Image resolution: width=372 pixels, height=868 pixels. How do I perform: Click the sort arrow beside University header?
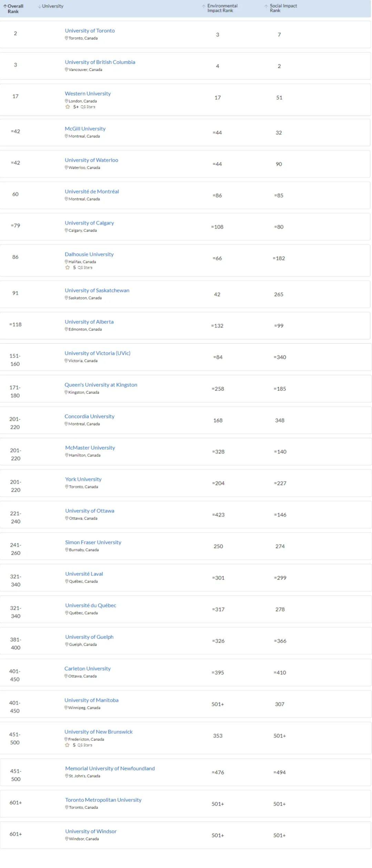(40, 7)
